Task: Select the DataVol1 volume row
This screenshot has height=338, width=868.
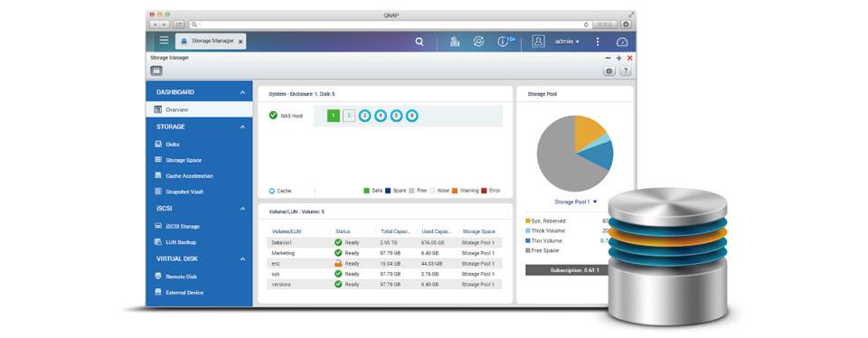Action: tap(385, 242)
